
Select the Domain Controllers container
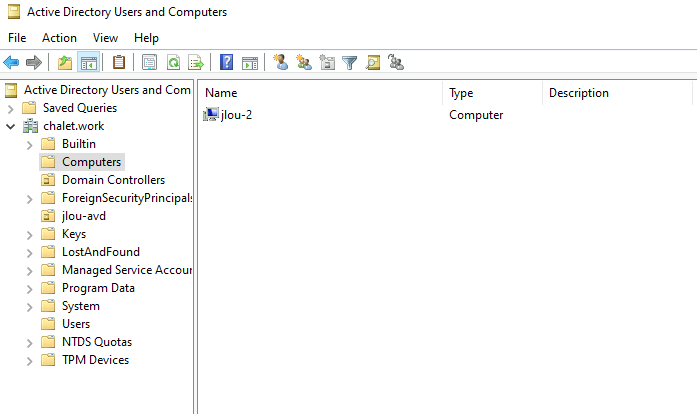point(113,180)
